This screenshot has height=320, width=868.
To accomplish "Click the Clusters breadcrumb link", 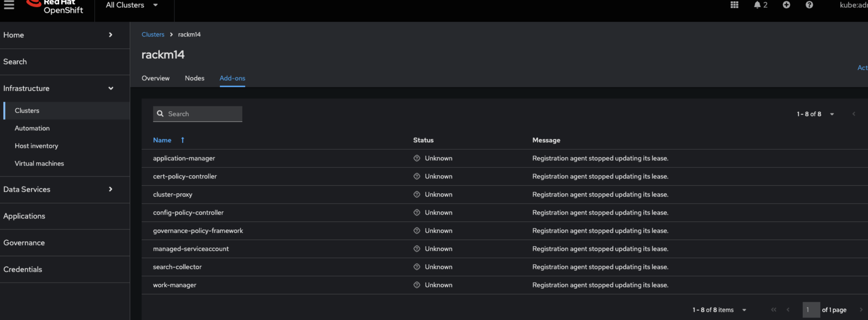I will pyautogui.click(x=153, y=34).
